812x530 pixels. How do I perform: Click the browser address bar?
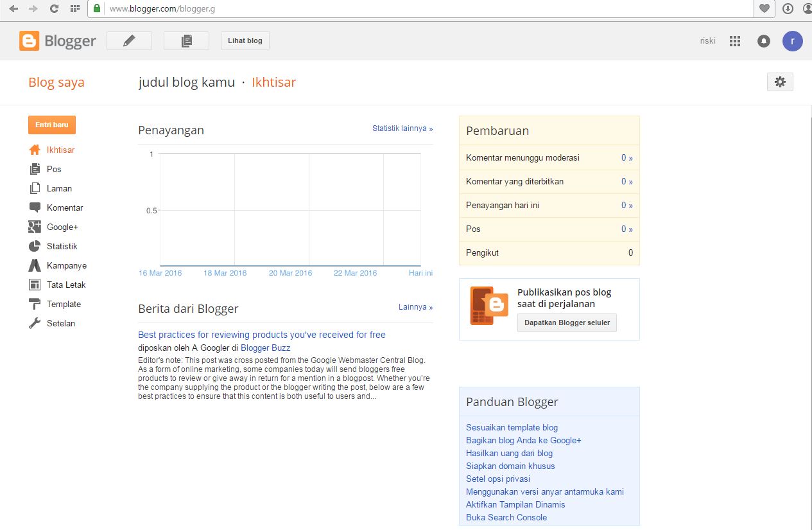424,8
